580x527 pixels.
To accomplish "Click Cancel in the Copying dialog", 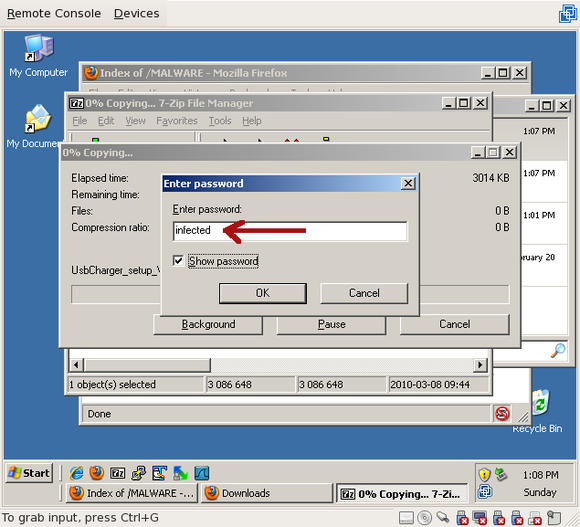I will click(x=455, y=324).
